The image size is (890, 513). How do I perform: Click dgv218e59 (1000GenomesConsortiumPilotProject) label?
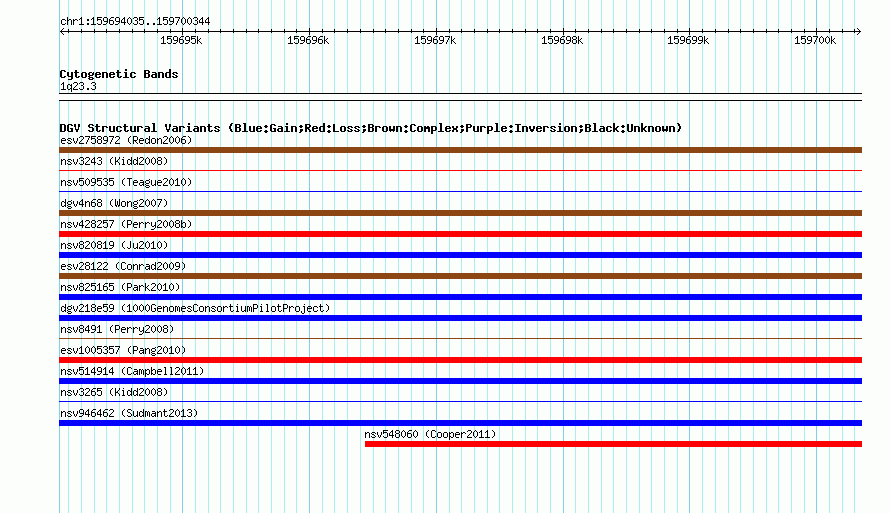coord(195,308)
